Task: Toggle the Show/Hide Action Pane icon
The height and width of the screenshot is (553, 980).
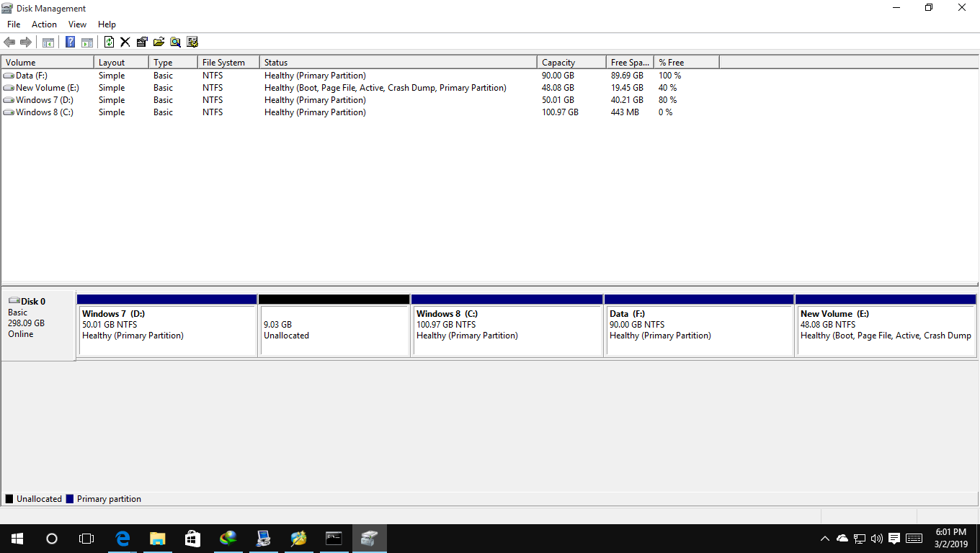Action: [87, 42]
